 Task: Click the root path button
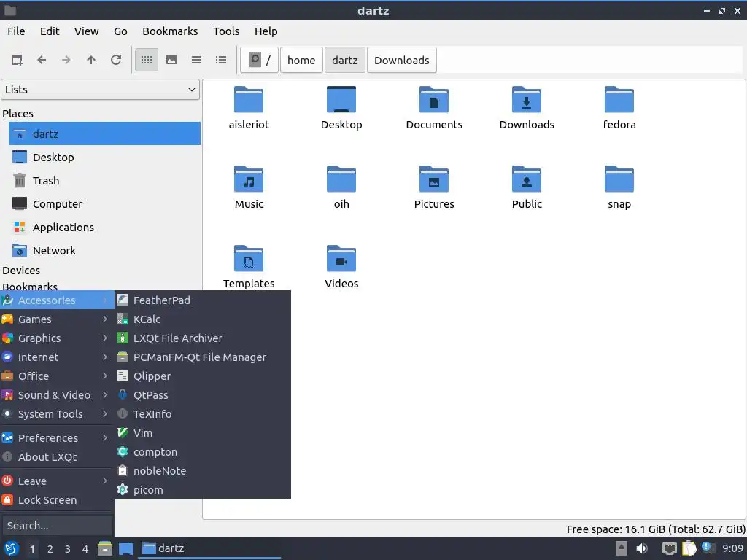(259, 60)
